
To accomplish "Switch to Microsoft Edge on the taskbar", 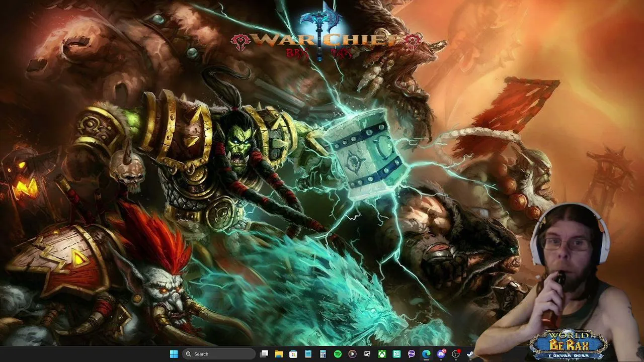I will coord(426,354).
